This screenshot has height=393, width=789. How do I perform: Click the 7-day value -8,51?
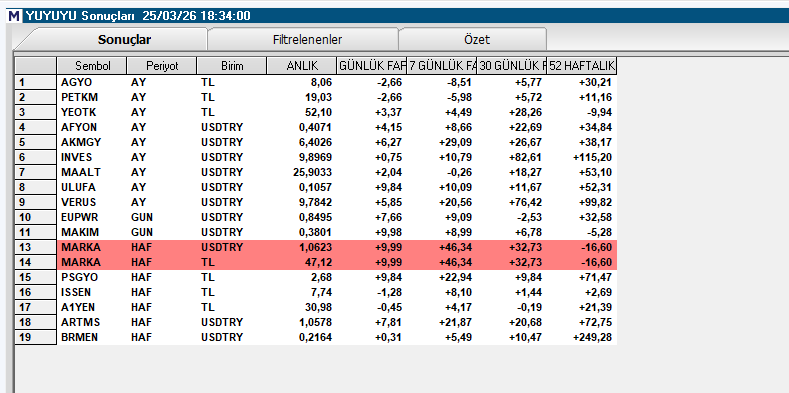[461, 82]
